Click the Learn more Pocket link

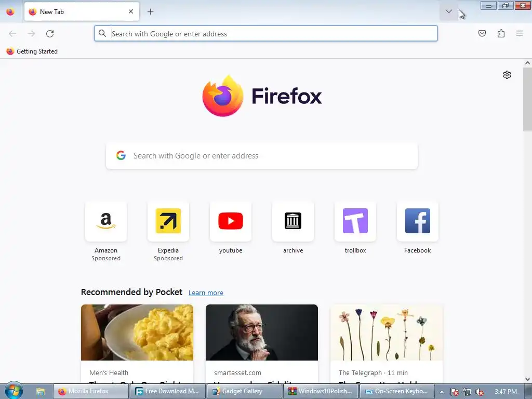point(206,292)
